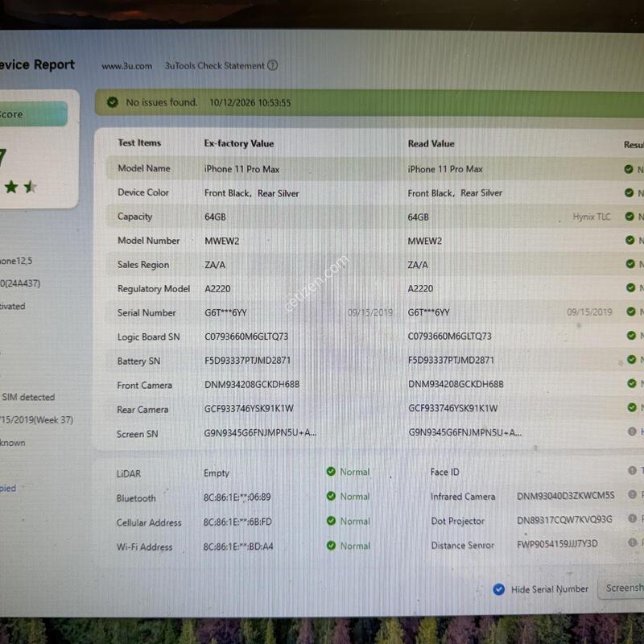The image size is (644, 644).
Task: Click the Ex-factory Logic Board SN C0793660M6GLTQ73
Action: coord(246,336)
